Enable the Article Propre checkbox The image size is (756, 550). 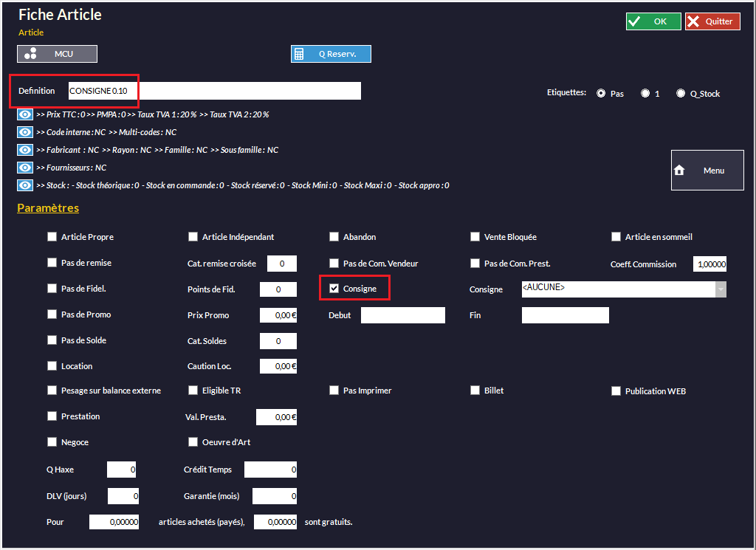[52, 237]
